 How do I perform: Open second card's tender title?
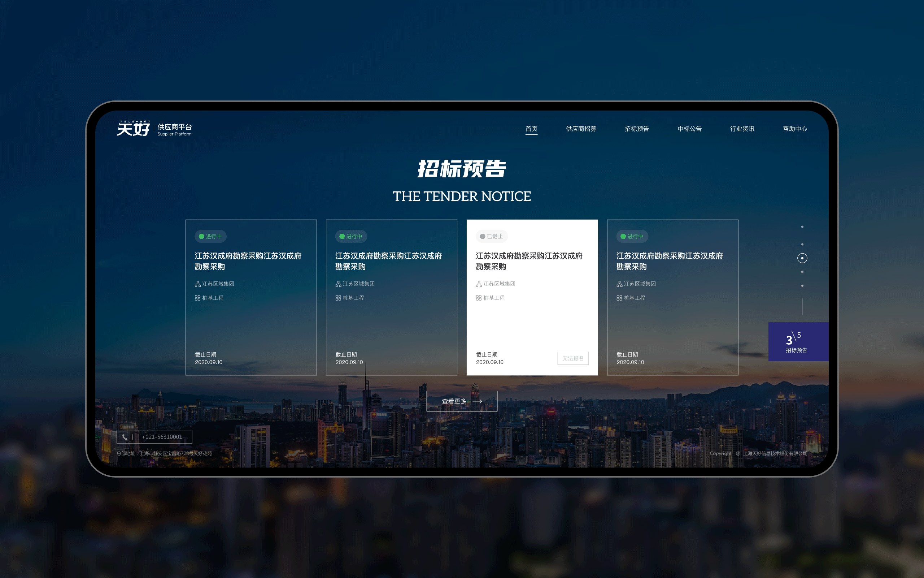coord(388,261)
